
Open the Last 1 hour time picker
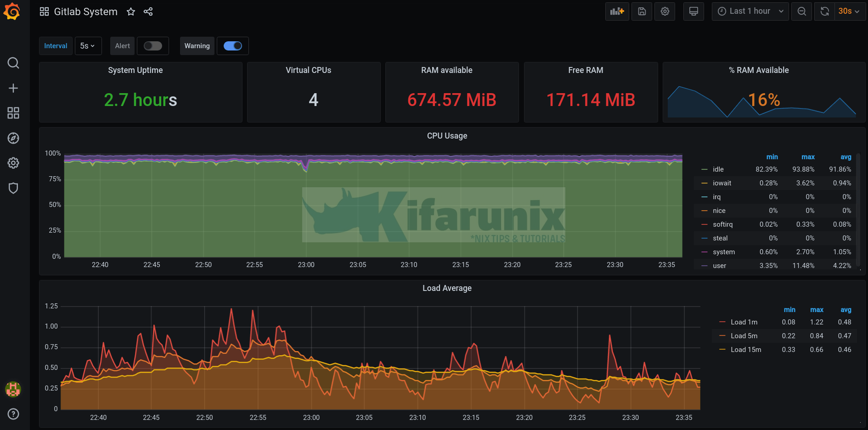(750, 11)
